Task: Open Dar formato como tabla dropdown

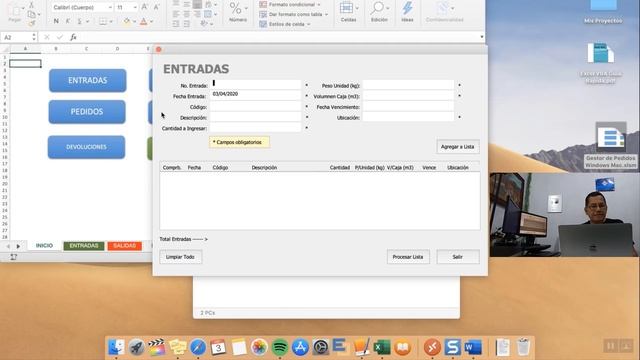Action: coord(293,14)
